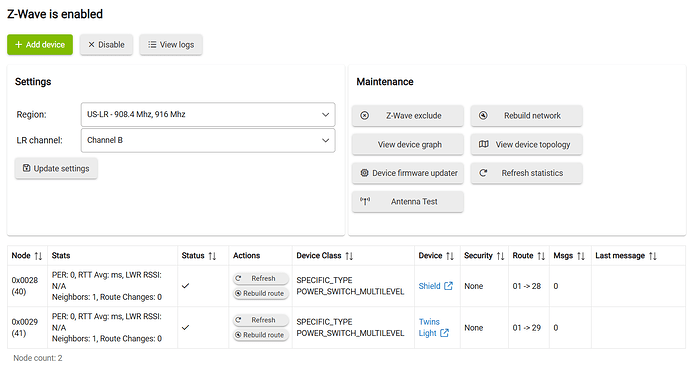Open the Region dropdown
Viewport: 690px width, 377px height.
[x=208, y=114]
